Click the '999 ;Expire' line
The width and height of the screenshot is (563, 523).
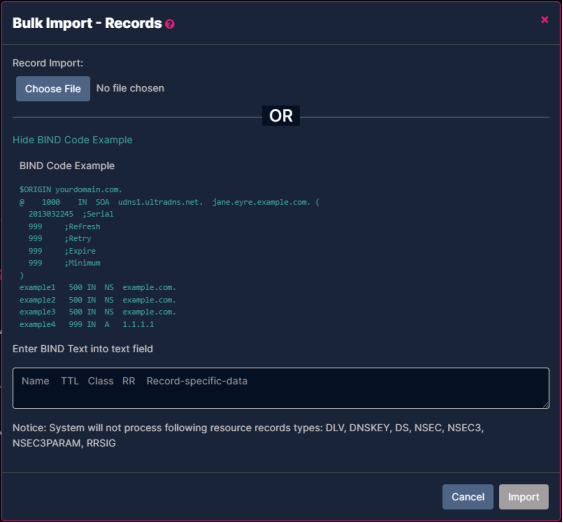click(x=62, y=251)
